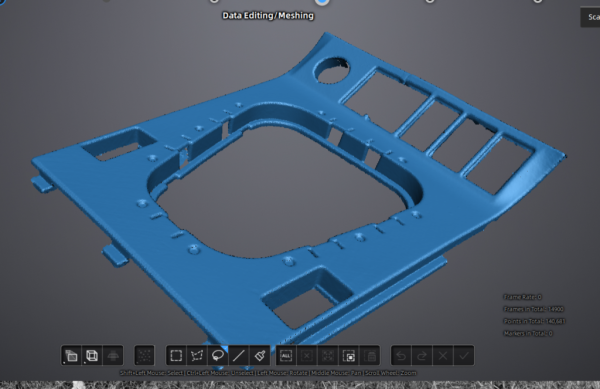Cancel edits with the X icon
600x389 pixels.
(443, 356)
